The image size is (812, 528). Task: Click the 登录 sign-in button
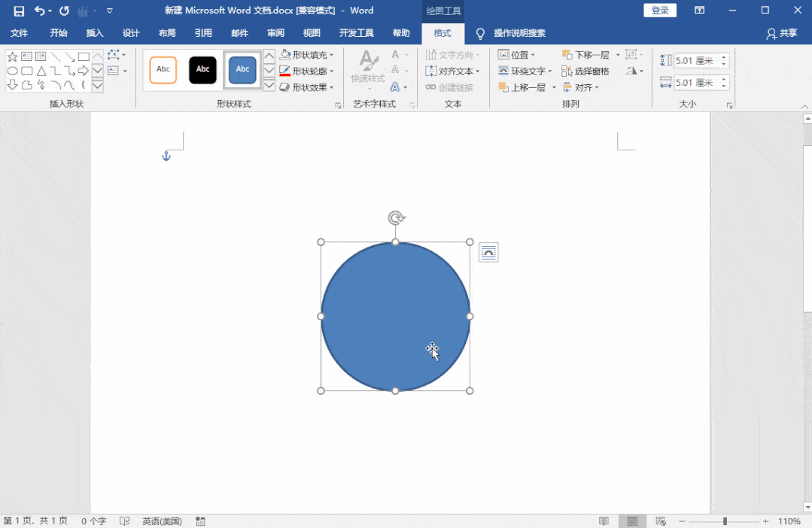tap(660, 11)
